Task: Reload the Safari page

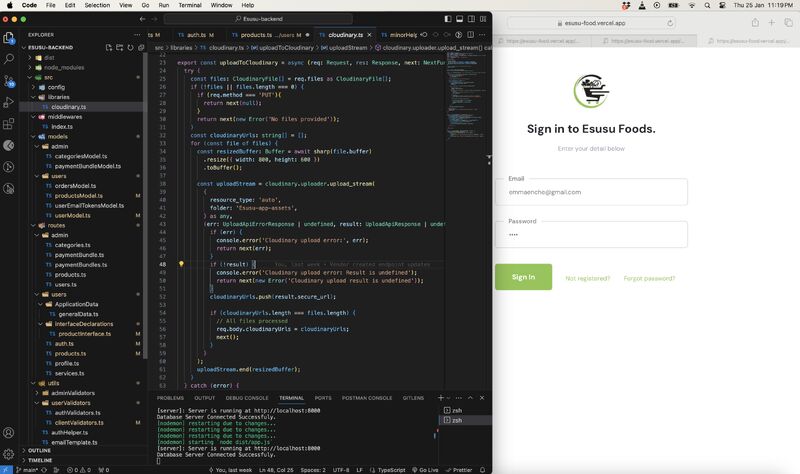Action: point(670,23)
